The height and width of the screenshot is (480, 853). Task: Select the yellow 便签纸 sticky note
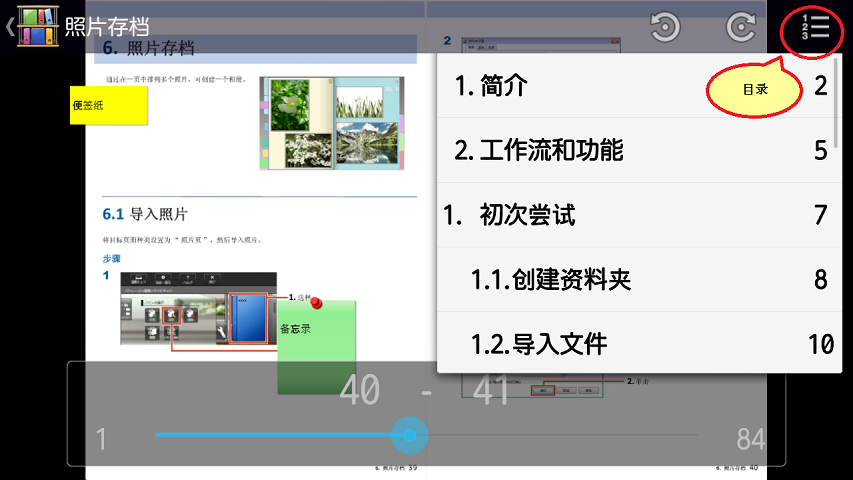click(109, 105)
